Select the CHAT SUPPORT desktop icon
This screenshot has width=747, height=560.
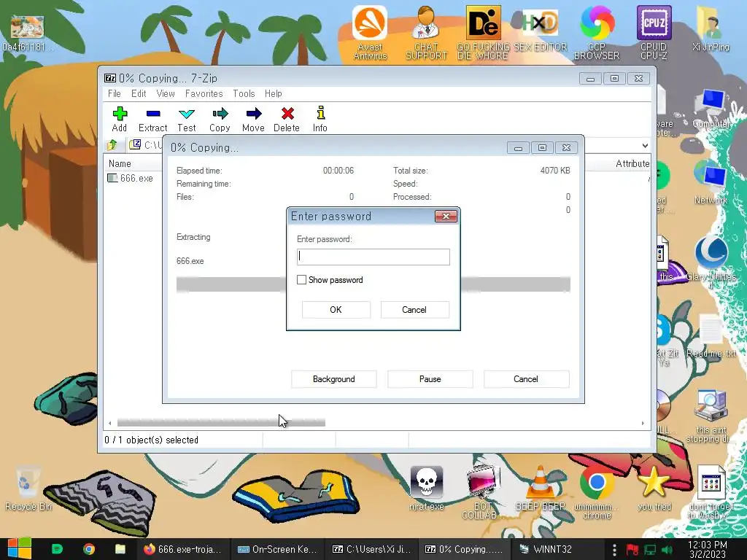426,33
